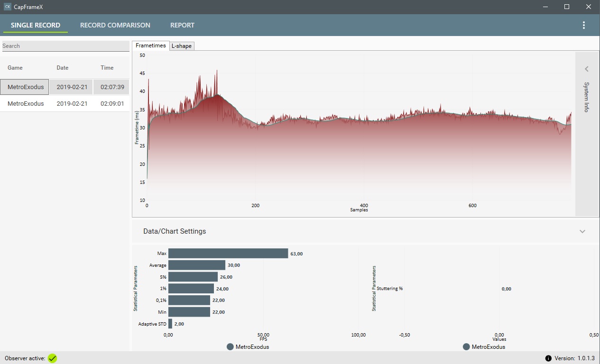Switch to the L-shape chart tab
The width and height of the screenshot is (600, 364).
182,46
